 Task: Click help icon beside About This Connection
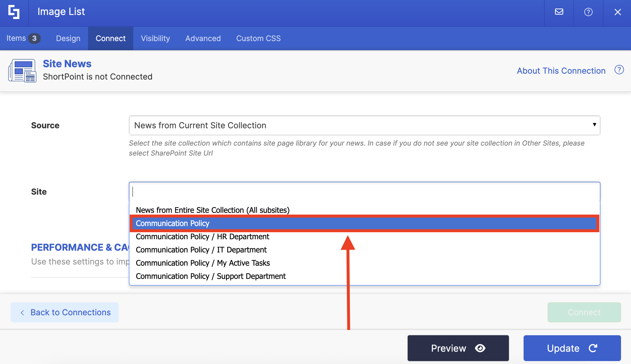click(619, 70)
